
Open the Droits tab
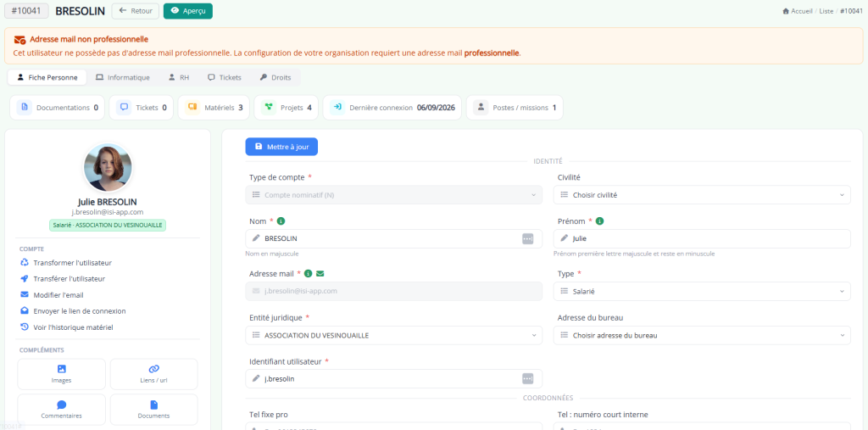[275, 77]
